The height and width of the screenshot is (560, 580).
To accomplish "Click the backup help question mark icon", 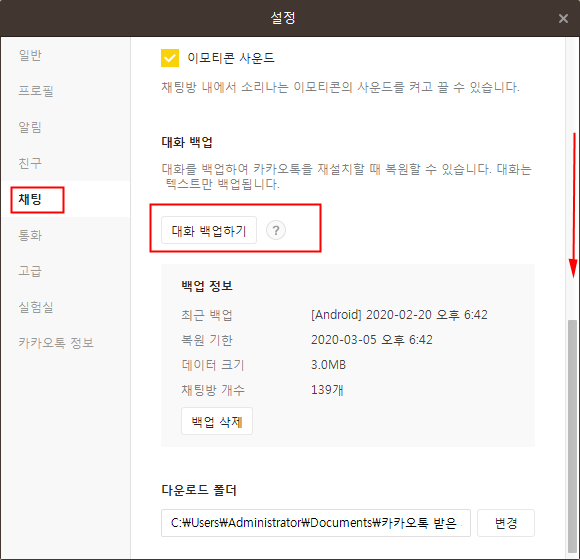I will [x=276, y=230].
